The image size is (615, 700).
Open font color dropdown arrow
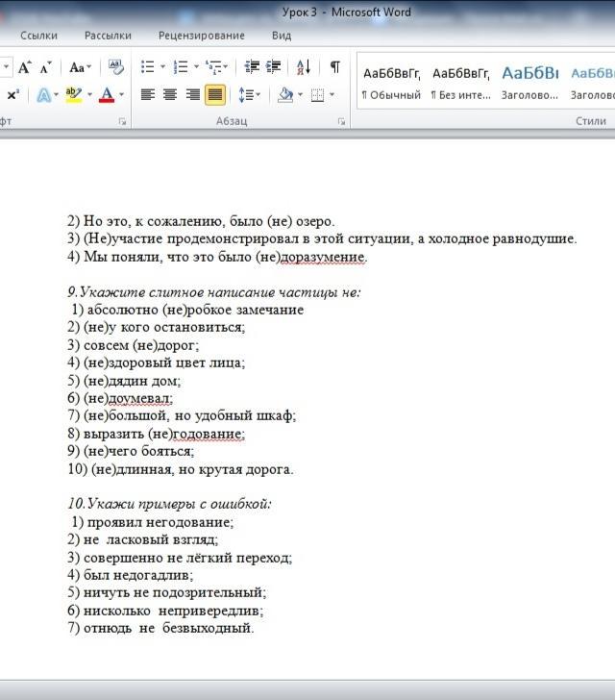pyautogui.click(x=121, y=94)
